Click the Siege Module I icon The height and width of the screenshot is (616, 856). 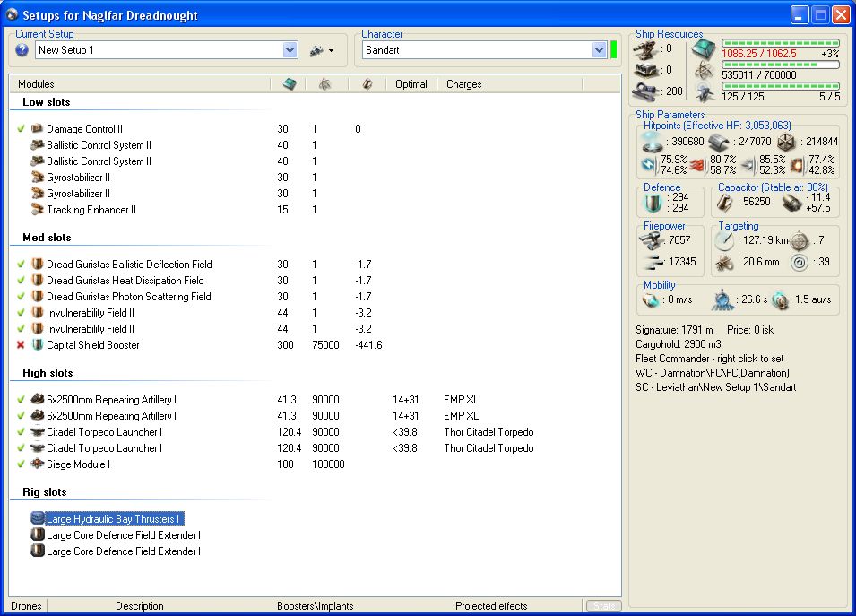point(38,464)
